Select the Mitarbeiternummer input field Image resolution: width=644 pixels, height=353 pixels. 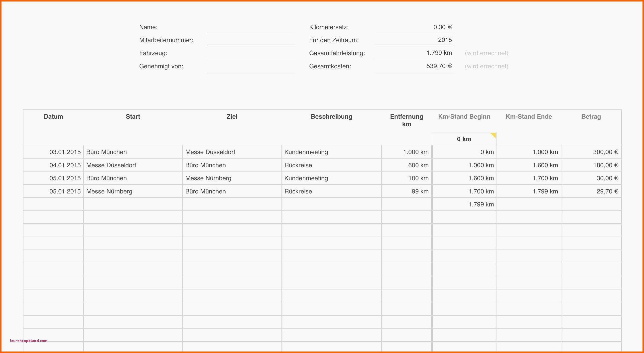tap(251, 40)
